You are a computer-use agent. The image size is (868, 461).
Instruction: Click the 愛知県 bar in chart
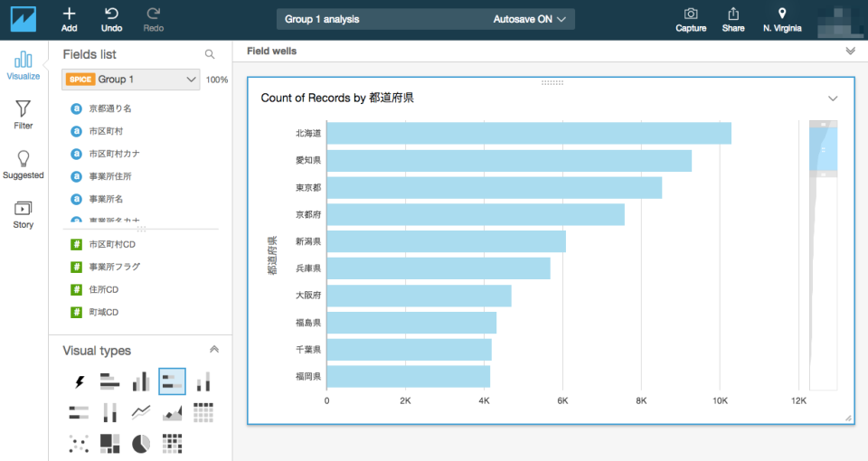point(509,161)
